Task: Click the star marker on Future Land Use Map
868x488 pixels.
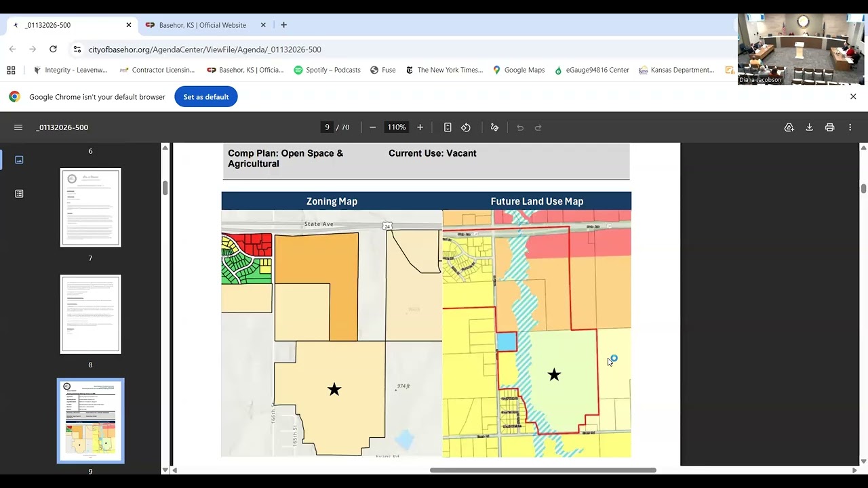Action: (554, 375)
